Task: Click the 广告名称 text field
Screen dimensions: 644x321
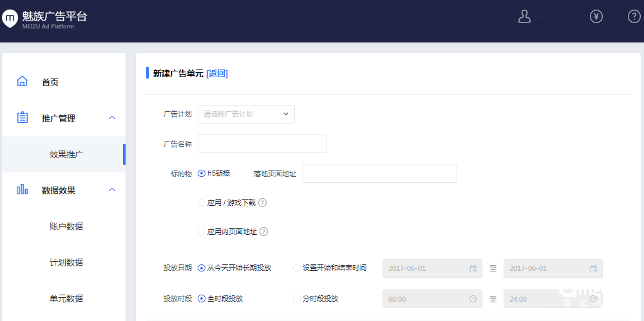Action: point(261,144)
